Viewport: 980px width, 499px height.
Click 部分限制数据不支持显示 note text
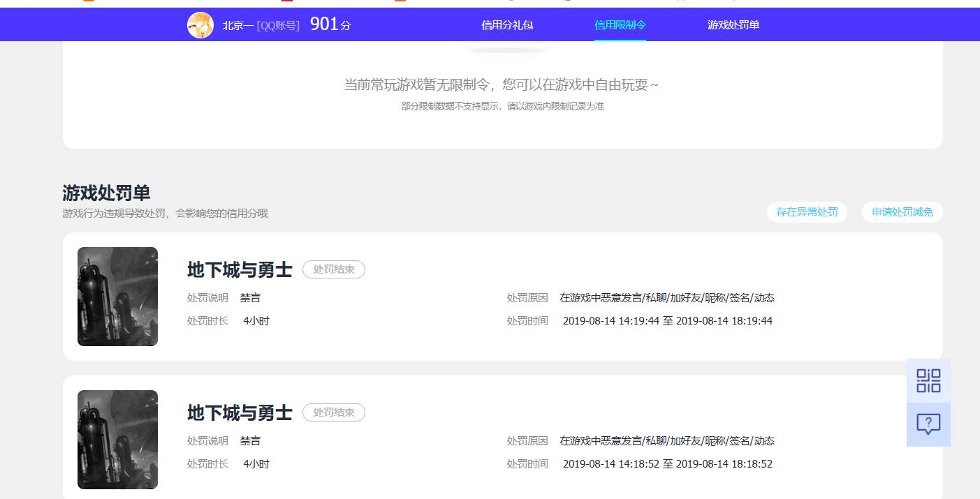tap(503, 107)
